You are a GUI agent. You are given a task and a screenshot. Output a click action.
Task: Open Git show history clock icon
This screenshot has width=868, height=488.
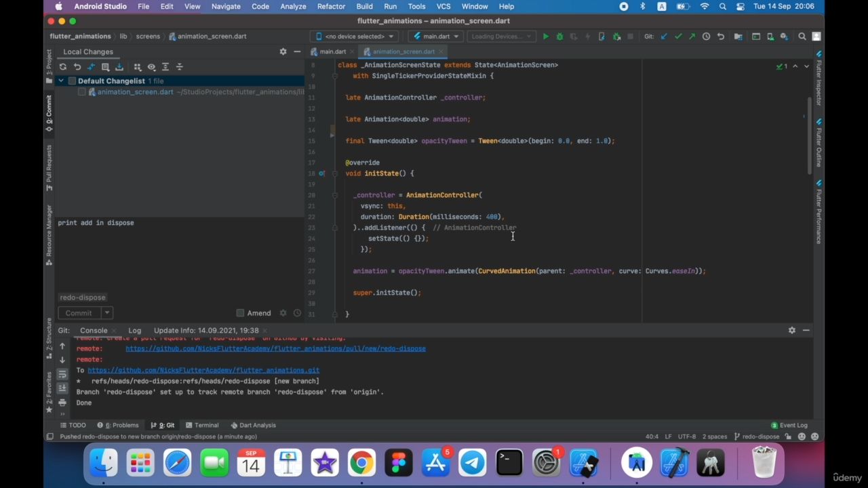(x=706, y=37)
